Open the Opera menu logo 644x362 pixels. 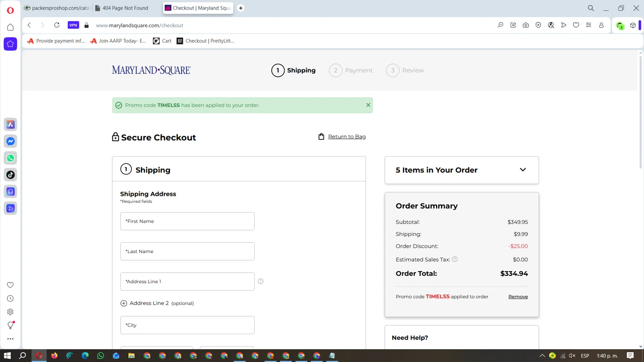pyautogui.click(x=10, y=10)
